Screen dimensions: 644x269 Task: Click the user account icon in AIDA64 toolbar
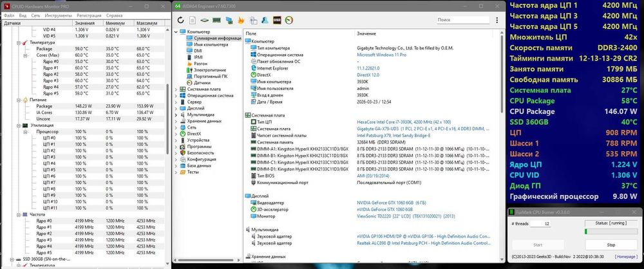click(265, 20)
